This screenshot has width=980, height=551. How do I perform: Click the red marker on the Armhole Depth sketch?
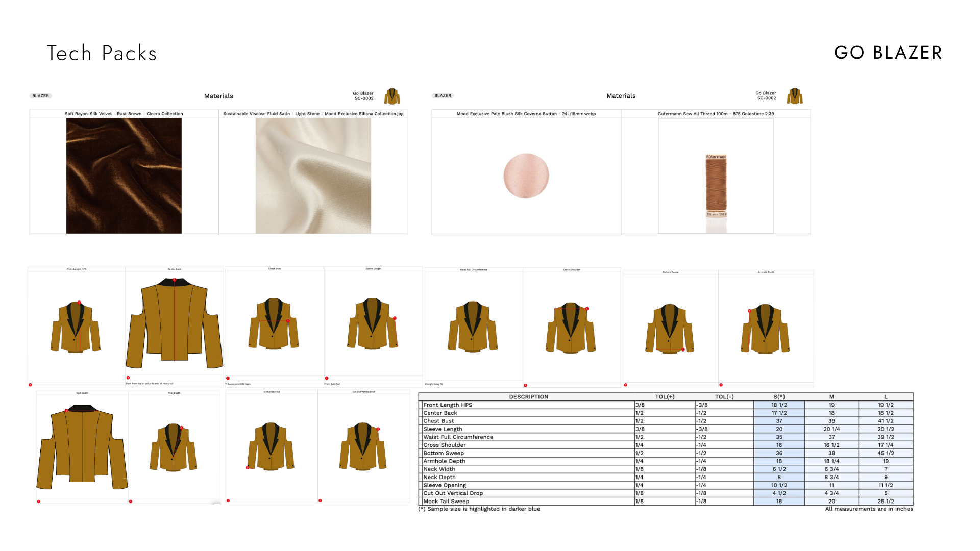(x=749, y=311)
